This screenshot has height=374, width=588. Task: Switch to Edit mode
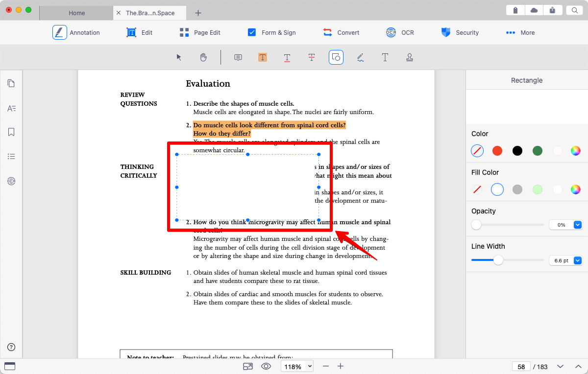140,32
